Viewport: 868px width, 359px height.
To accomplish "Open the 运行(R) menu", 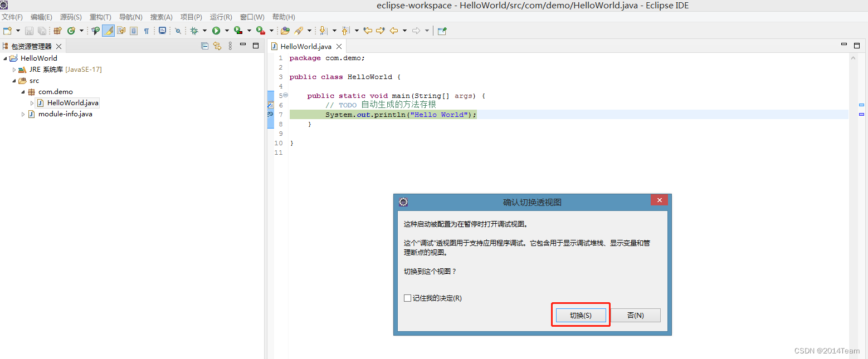I will coord(221,17).
